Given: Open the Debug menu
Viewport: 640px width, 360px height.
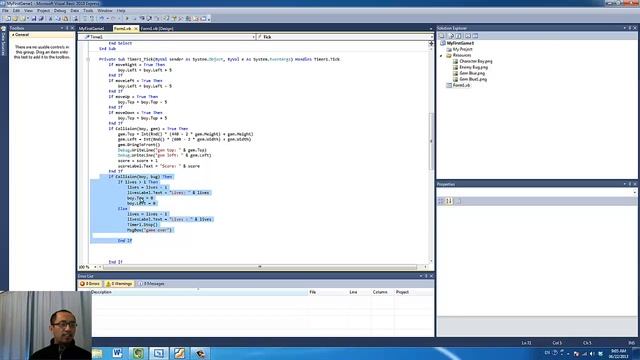Looking at the screenshot, I should click(x=60, y=11).
